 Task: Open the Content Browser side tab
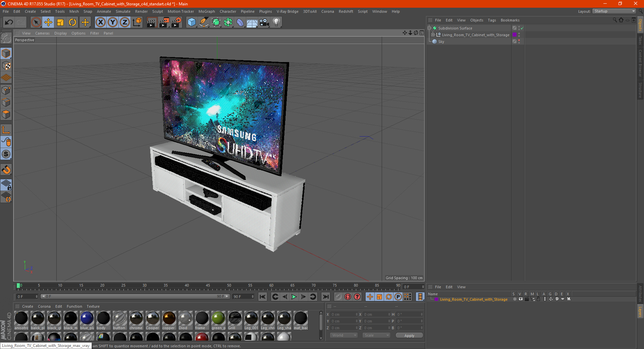[x=640, y=63]
